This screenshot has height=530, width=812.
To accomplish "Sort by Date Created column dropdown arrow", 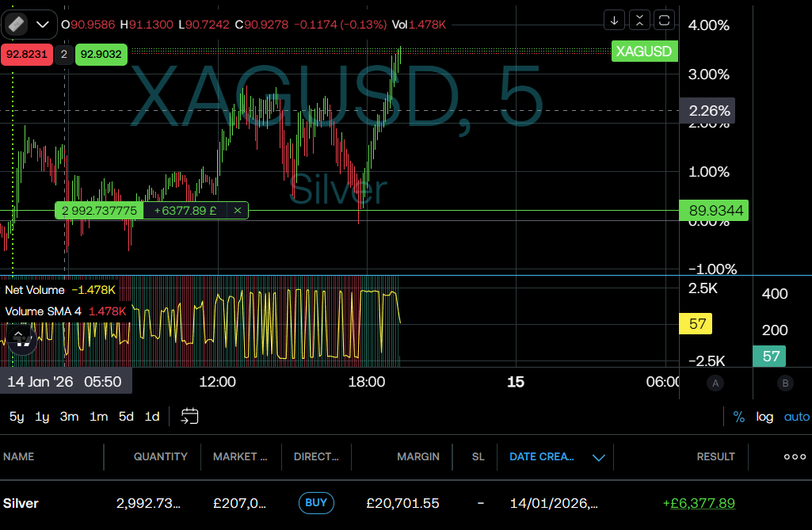I will 599,457.
